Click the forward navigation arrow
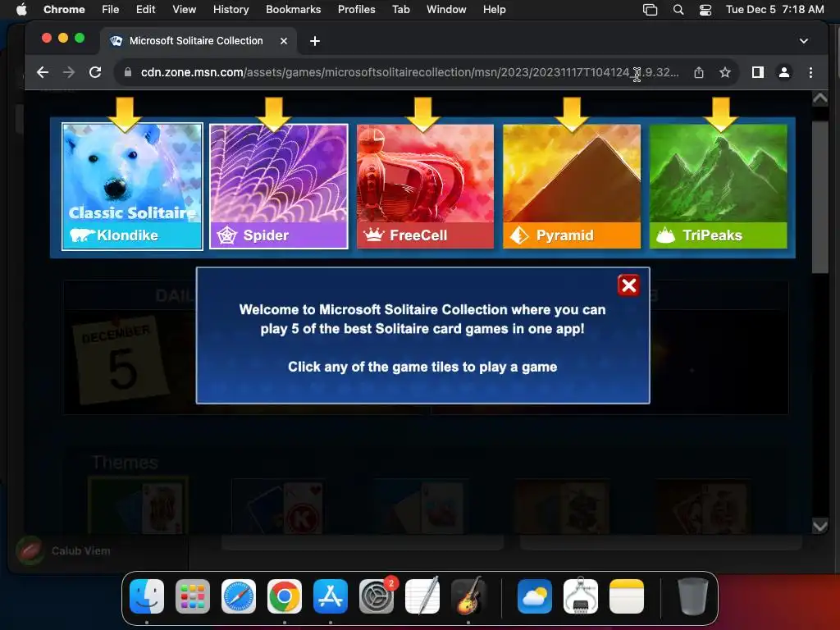Viewport: 840px width, 630px height. 69,72
